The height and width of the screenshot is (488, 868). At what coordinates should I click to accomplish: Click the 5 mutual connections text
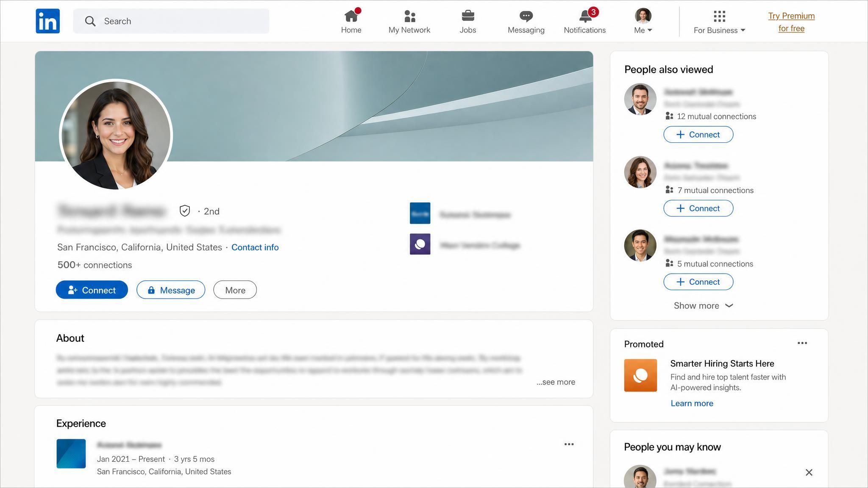[x=715, y=264]
